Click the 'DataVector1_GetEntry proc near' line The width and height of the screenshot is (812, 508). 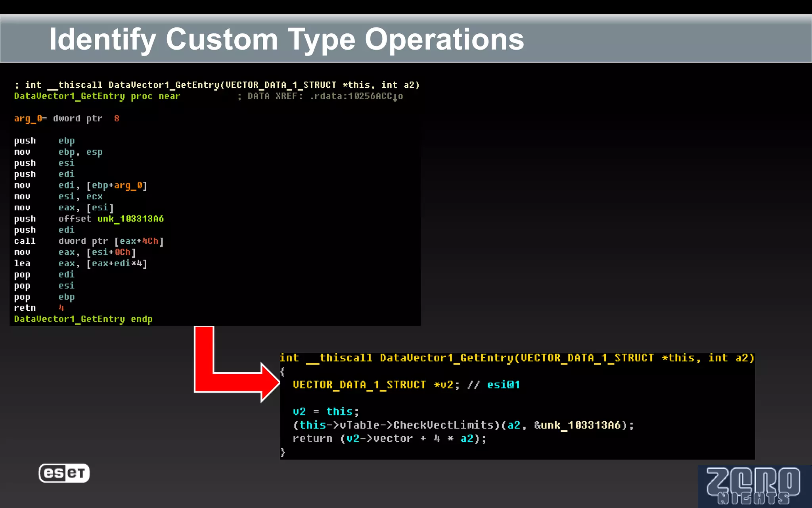click(x=97, y=96)
